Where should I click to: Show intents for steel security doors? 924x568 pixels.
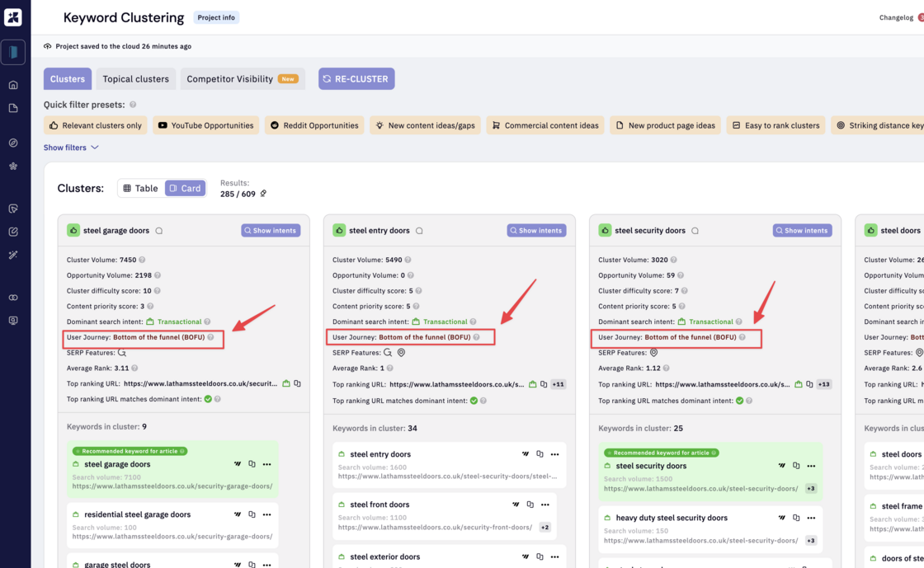pos(802,231)
